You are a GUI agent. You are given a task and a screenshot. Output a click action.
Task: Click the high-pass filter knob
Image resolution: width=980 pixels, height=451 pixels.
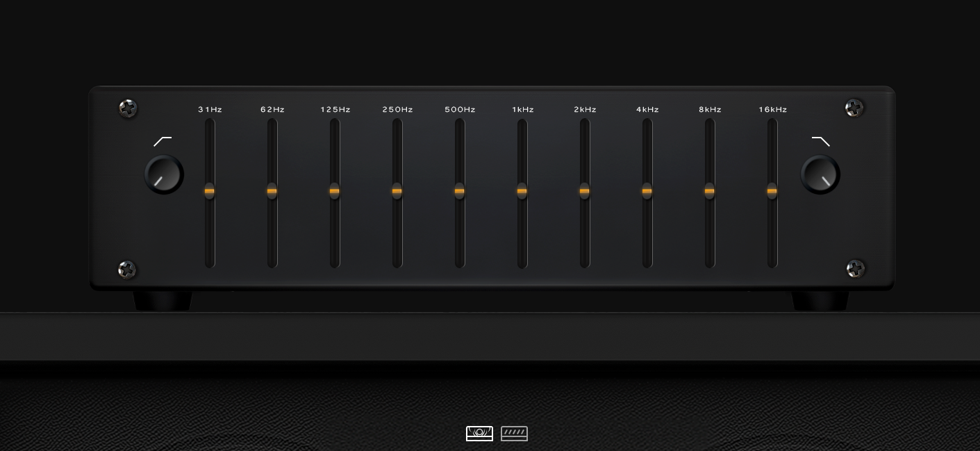[164, 174]
